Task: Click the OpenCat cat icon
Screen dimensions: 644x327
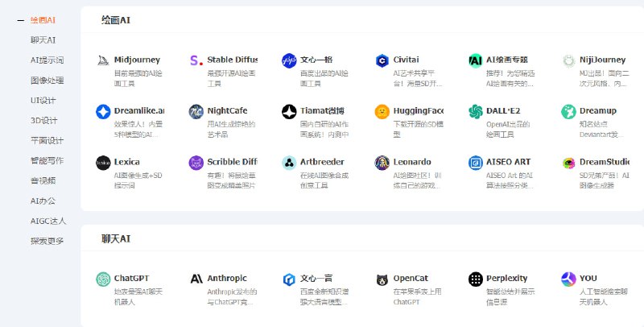Action: [382, 280]
